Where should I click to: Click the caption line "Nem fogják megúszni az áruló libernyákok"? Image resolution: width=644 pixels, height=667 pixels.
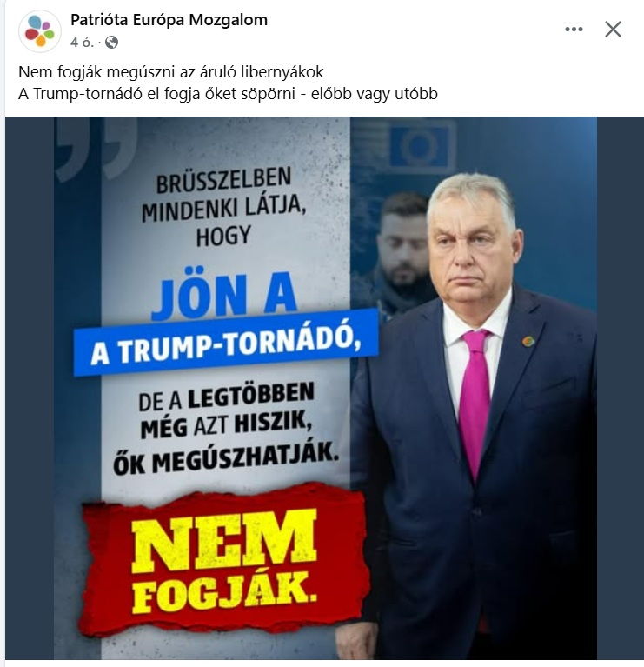171,72
